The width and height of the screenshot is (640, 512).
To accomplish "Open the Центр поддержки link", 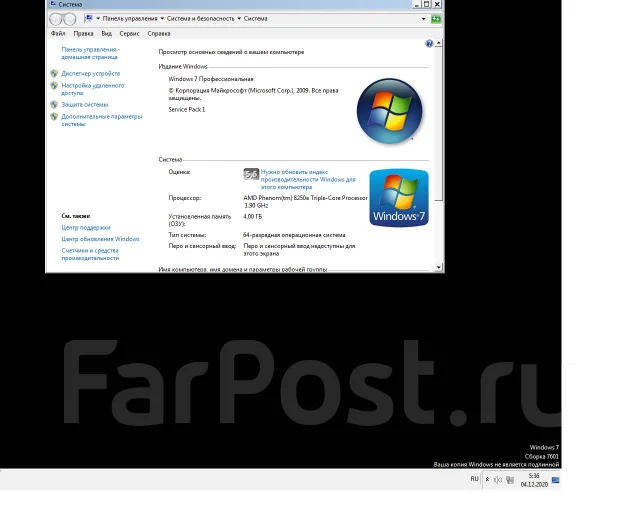I will pyautogui.click(x=86, y=227).
